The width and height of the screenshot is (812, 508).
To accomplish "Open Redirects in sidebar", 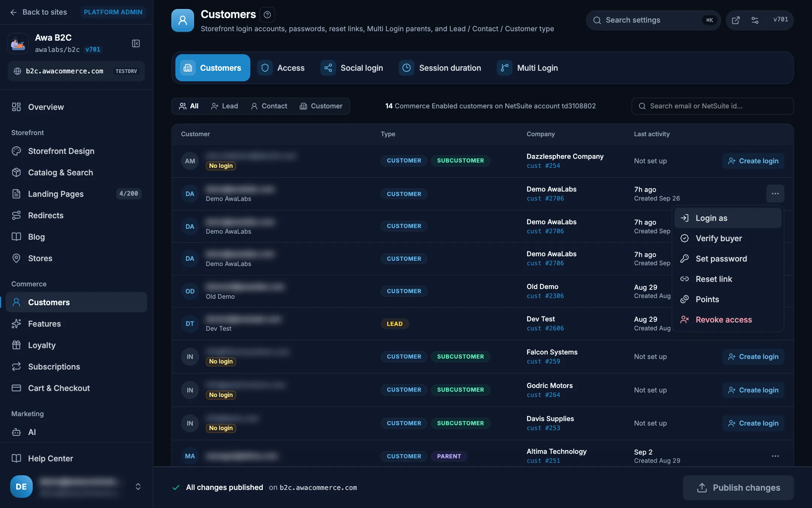I will pos(76,215).
